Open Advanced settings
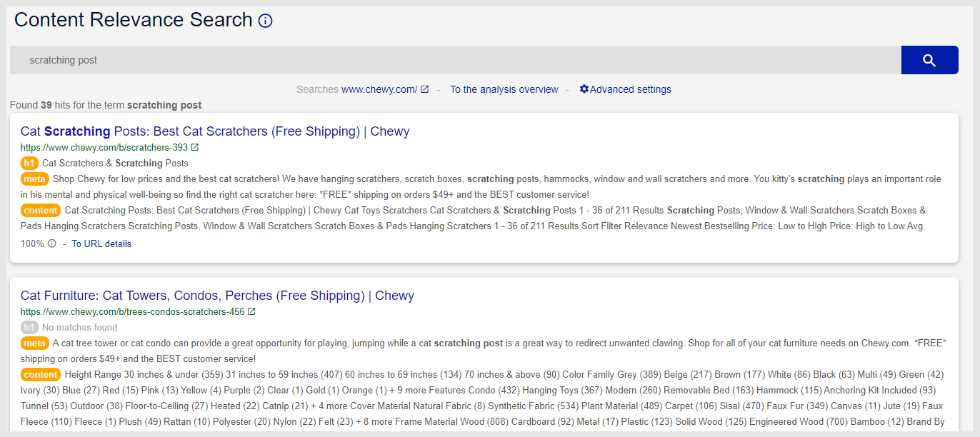980x437 pixels. click(631, 89)
